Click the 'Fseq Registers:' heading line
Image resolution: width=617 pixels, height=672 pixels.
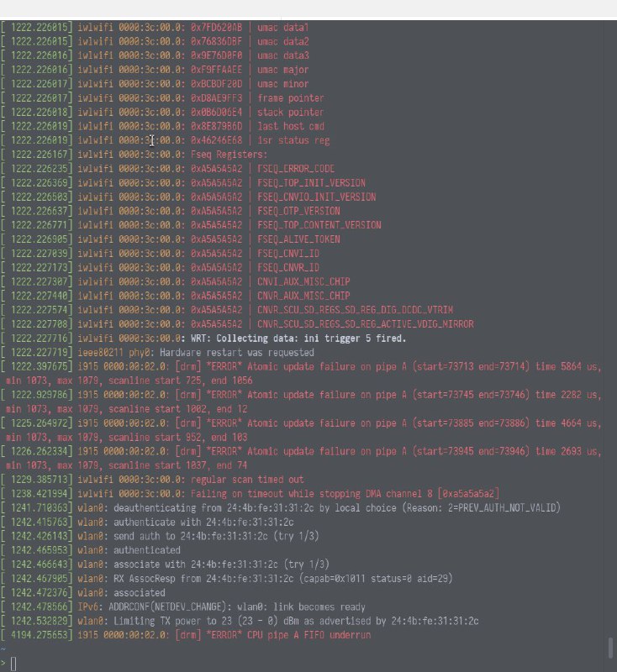(134, 155)
